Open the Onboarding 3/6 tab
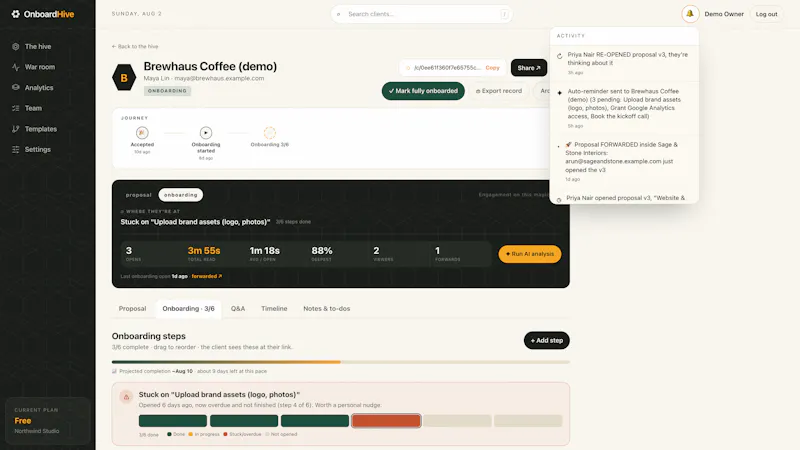 coord(188,309)
